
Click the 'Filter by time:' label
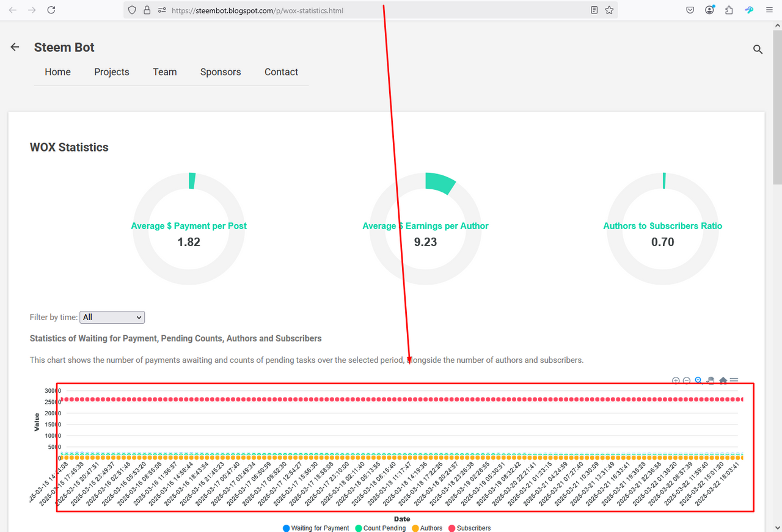(54, 317)
